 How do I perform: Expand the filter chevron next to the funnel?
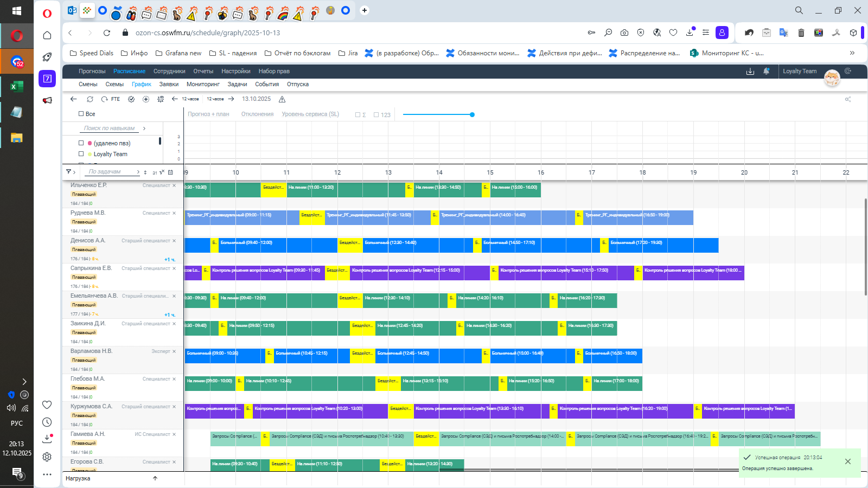point(74,172)
